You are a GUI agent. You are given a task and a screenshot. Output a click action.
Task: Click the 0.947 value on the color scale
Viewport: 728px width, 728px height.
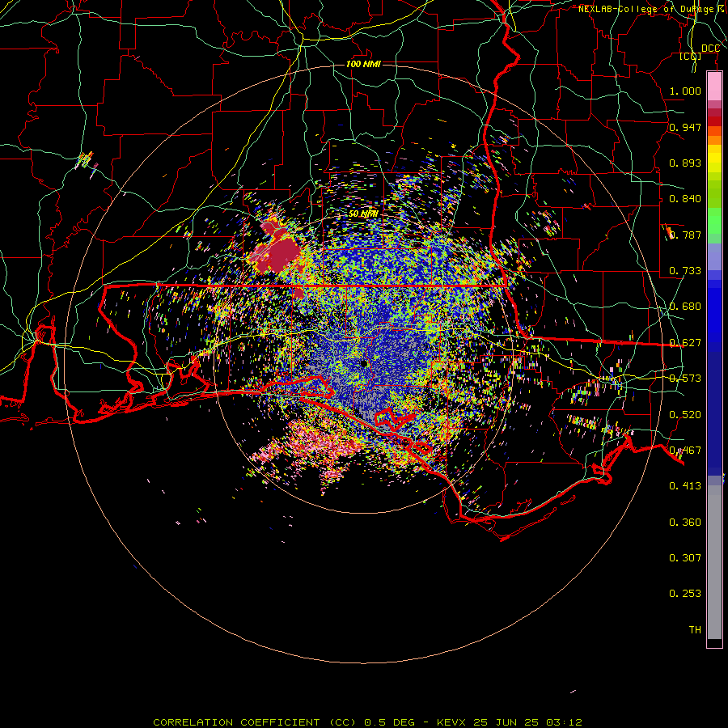click(685, 127)
